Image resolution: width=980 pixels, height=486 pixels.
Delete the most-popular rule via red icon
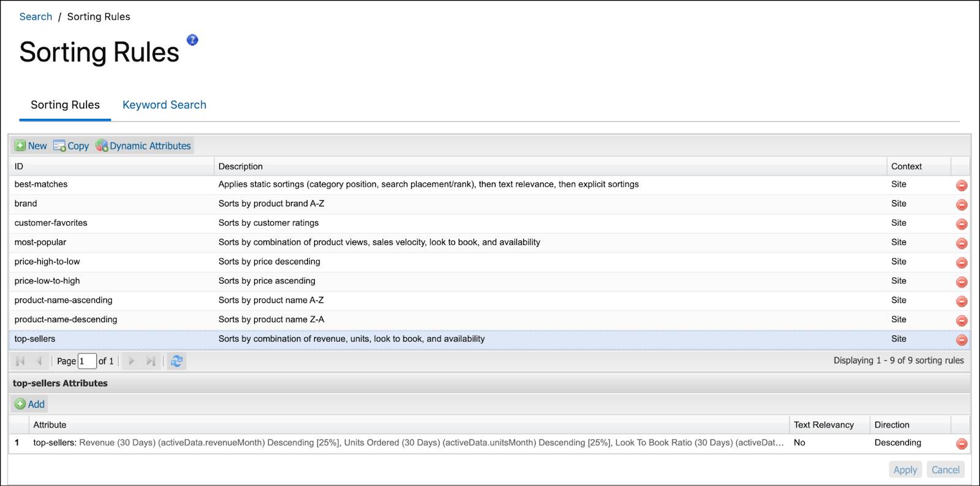tap(962, 243)
